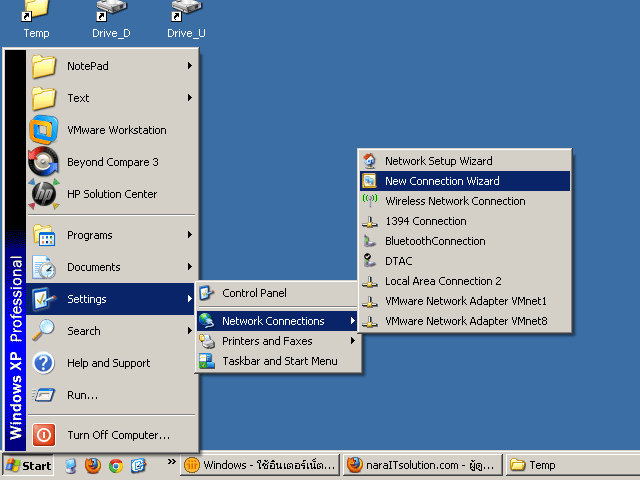Click the VMnet1 adapter icon
The image size is (640, 480).
(x=370, y=302)
